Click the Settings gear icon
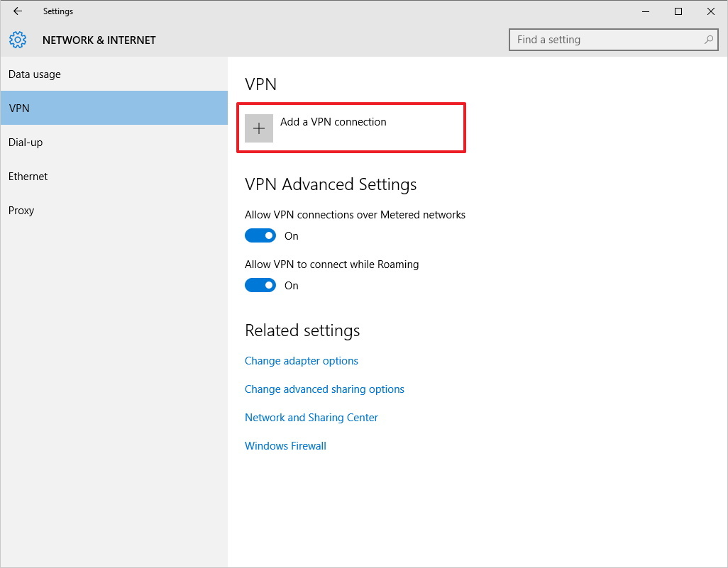The width and height of the screenshot is (728, 568). (x=18, y=40)
